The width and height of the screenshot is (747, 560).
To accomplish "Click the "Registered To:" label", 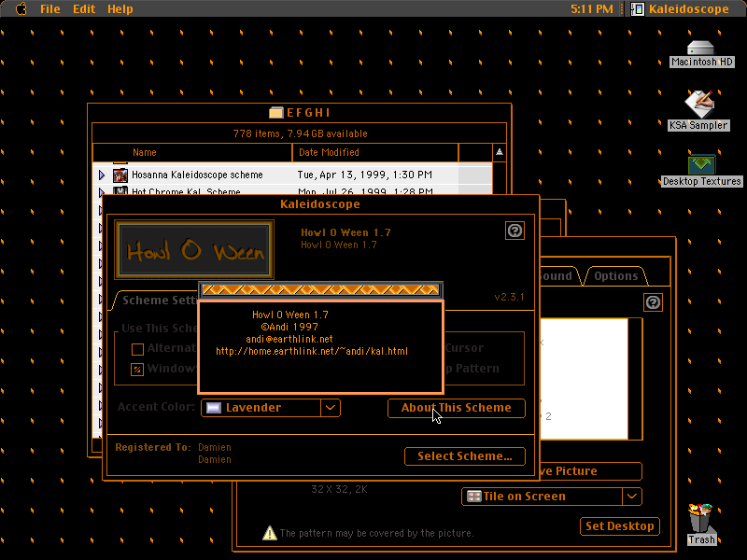I will (153, 447).
